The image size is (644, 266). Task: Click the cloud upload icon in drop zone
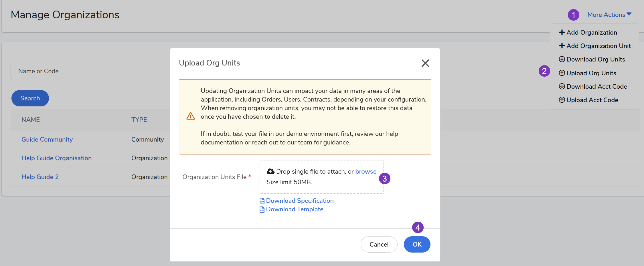(x=270, y=171)
